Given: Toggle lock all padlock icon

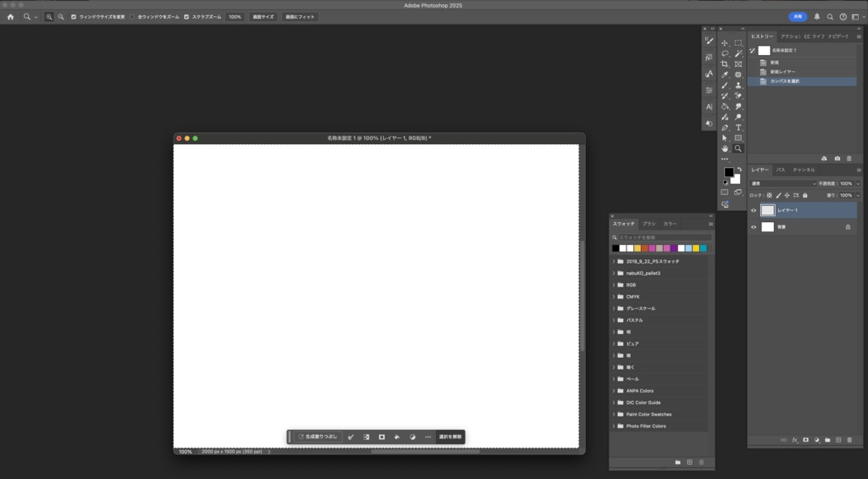Looking at the screenshot, I should pyautogui.click(x=805, y=196).
